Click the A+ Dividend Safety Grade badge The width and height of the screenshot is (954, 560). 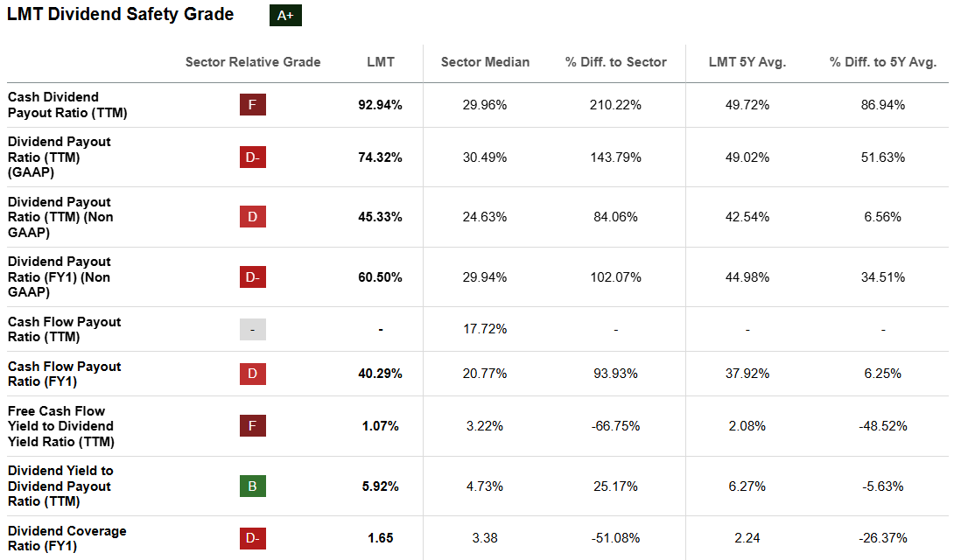coord(285,16)
